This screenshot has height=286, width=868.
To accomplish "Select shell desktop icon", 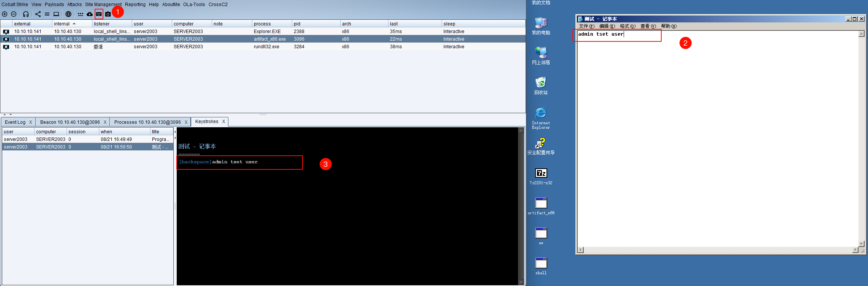I will coord(541,266).
